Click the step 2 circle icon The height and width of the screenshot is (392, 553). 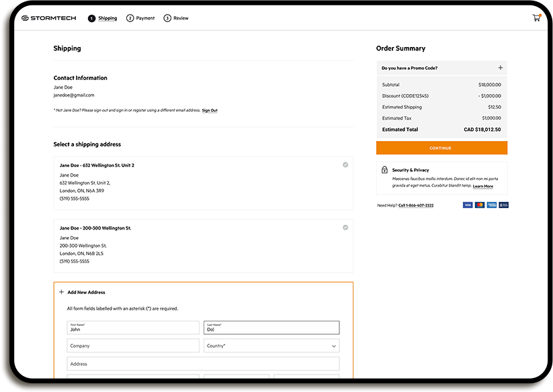pos(130,18)
